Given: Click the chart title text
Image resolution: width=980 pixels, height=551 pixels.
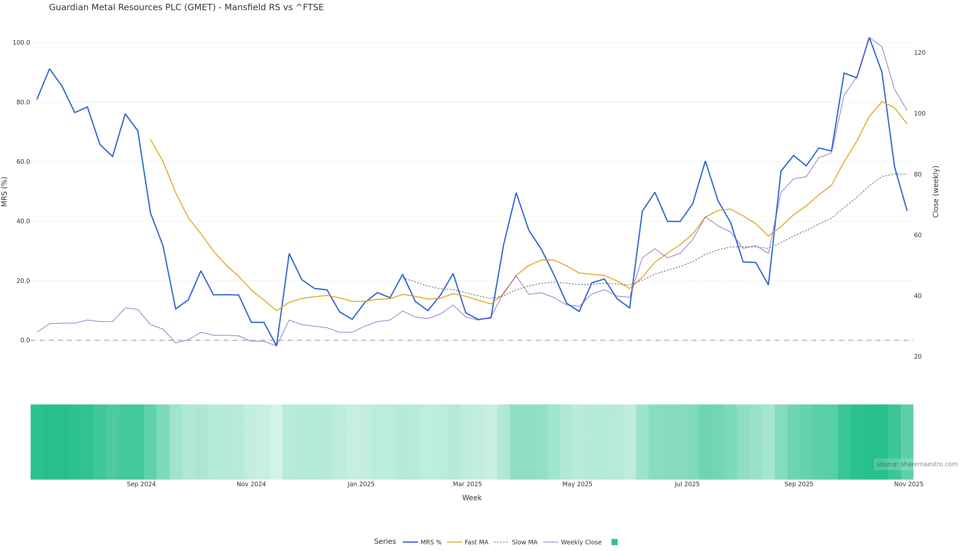Looking at the screenshot, I should (186, 7).
